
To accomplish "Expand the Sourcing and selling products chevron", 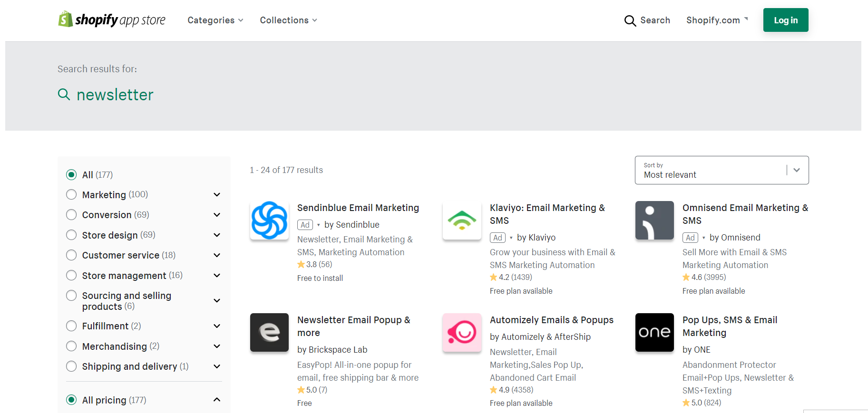I will (217, 301).
